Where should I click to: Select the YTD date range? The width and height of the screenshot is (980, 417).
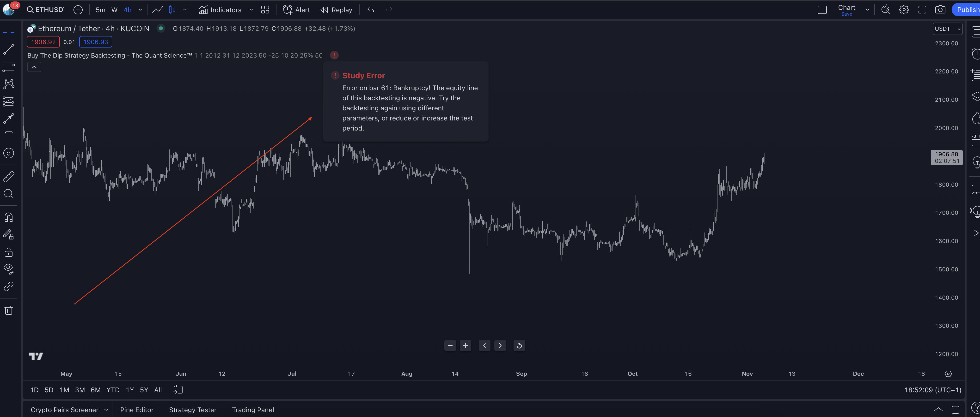[113, 390]
